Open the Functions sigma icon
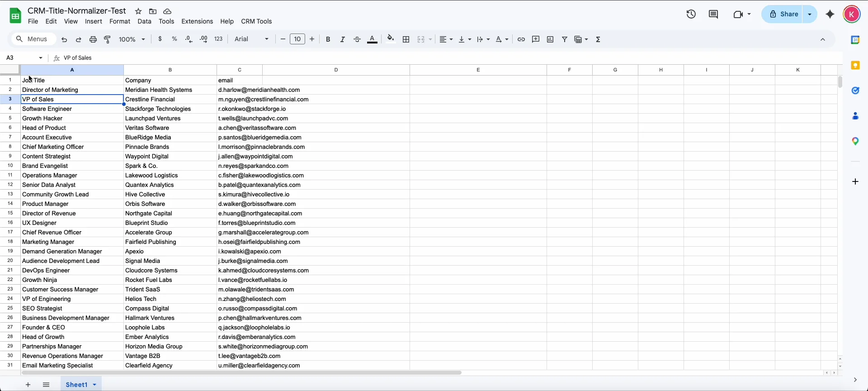This screenshot has width=868, height=391. pyautogui.click(x=599, y=39)
